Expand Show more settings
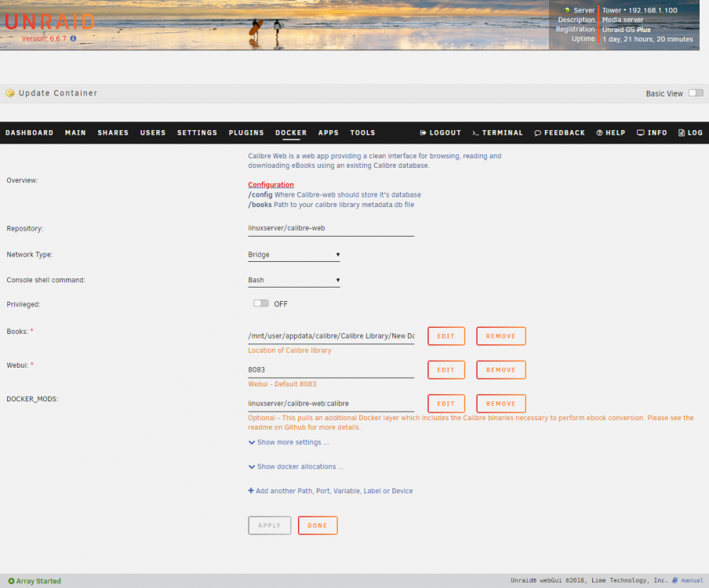Screen dimensions: 709x588 (289, 442)
